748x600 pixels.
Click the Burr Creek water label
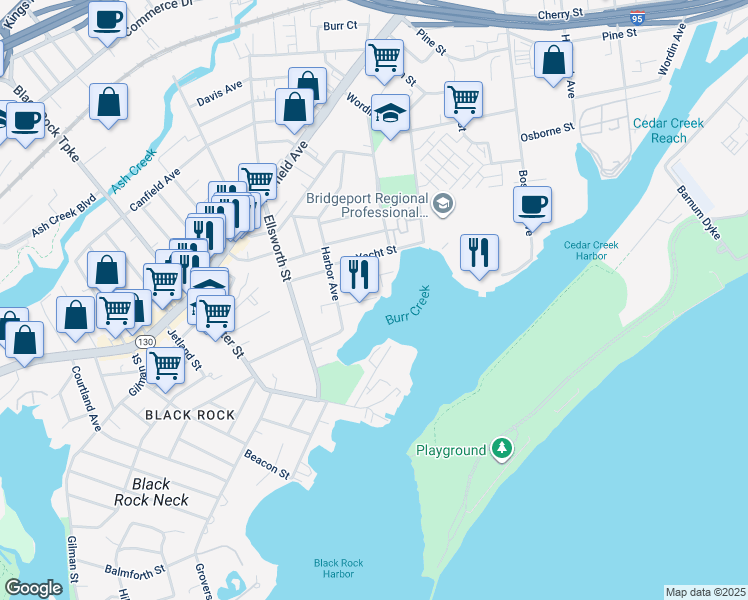(408, 305)
